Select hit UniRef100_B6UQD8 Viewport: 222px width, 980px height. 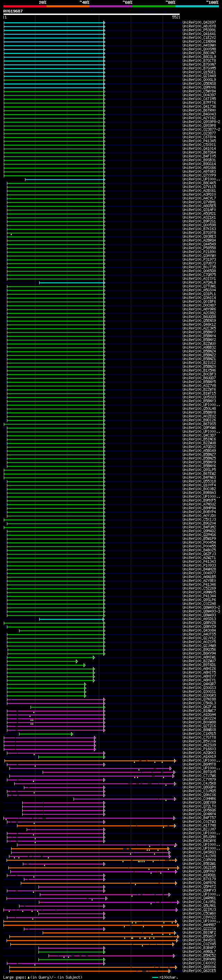coord(199,316)
